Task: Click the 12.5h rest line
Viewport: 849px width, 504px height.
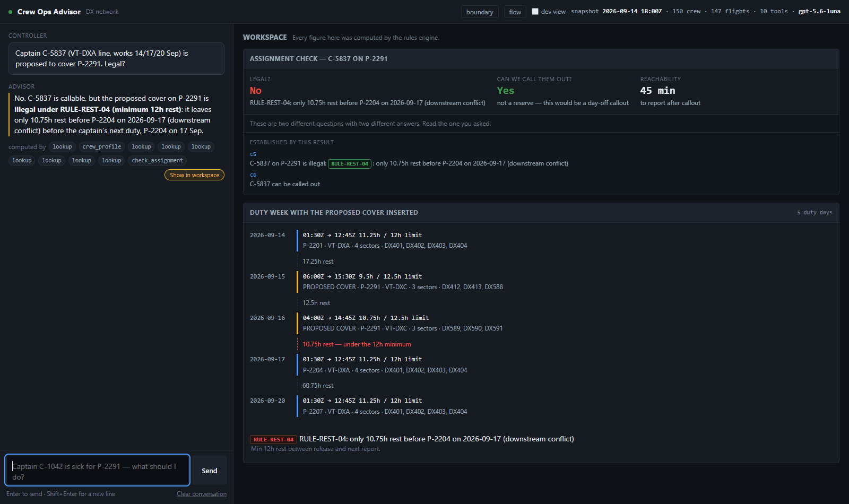Action: tap(316, 303)
